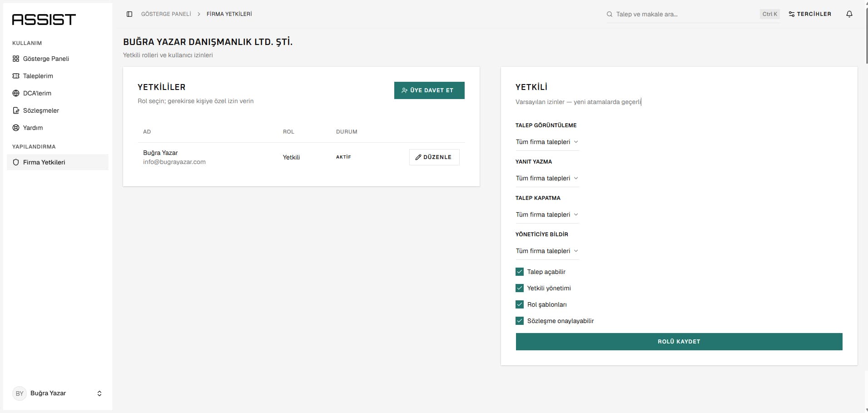The image size is (868, 413).
Task: Open notifications bell icon
Action: 849,14
